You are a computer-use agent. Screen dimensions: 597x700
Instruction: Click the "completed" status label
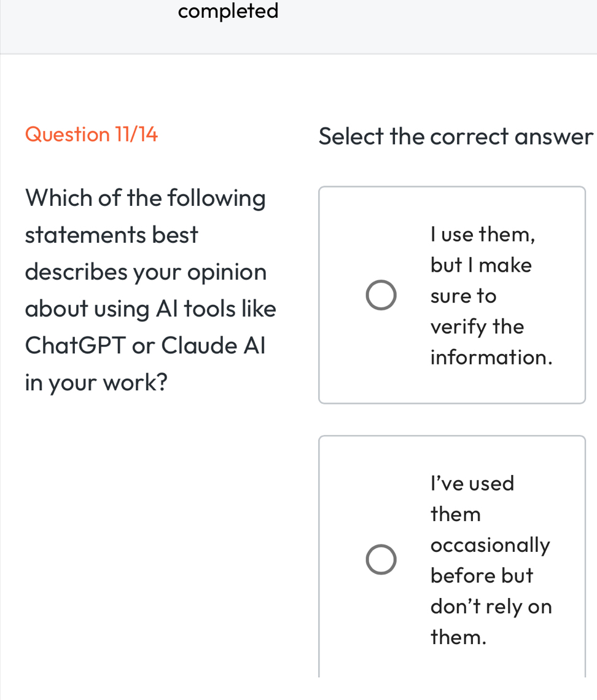coord(228,11)
